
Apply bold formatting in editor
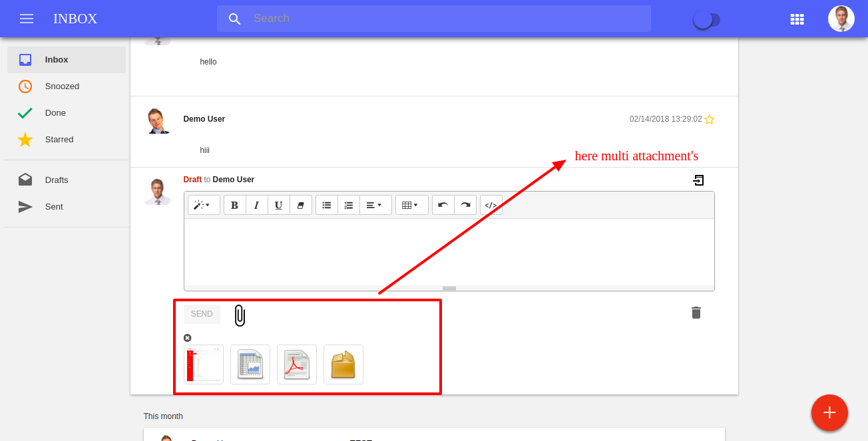coord(234,205)
